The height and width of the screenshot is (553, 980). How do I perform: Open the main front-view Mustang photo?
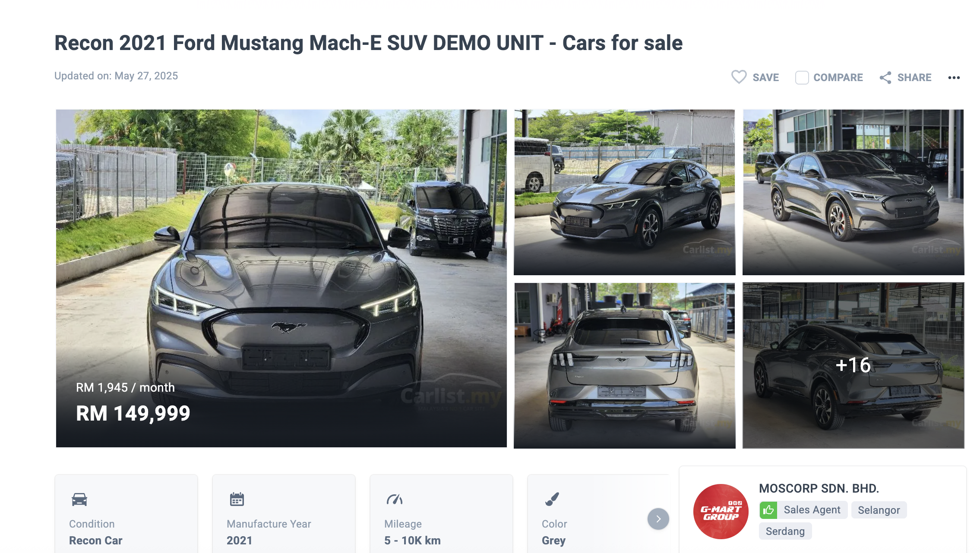point(281,278)
